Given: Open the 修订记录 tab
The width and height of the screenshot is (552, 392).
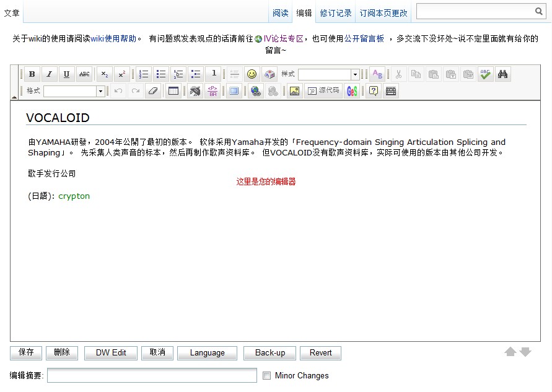Looking at the screenshot, I should pos(336,13).
